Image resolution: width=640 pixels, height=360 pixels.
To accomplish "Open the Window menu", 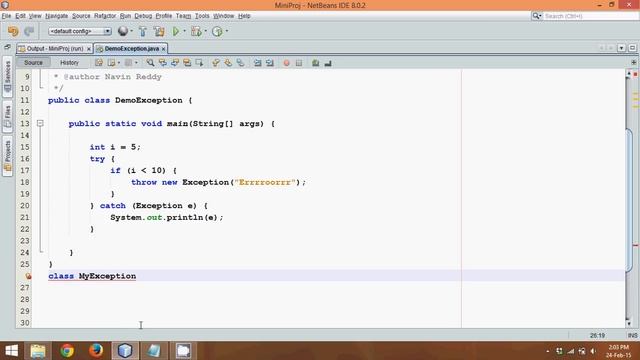I will click(223, 16).
